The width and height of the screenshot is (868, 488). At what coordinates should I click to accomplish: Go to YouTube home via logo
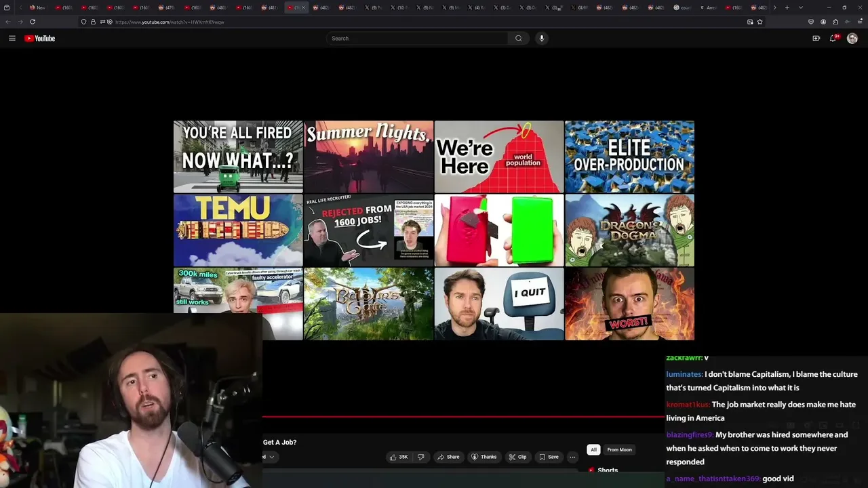[40, 39]
